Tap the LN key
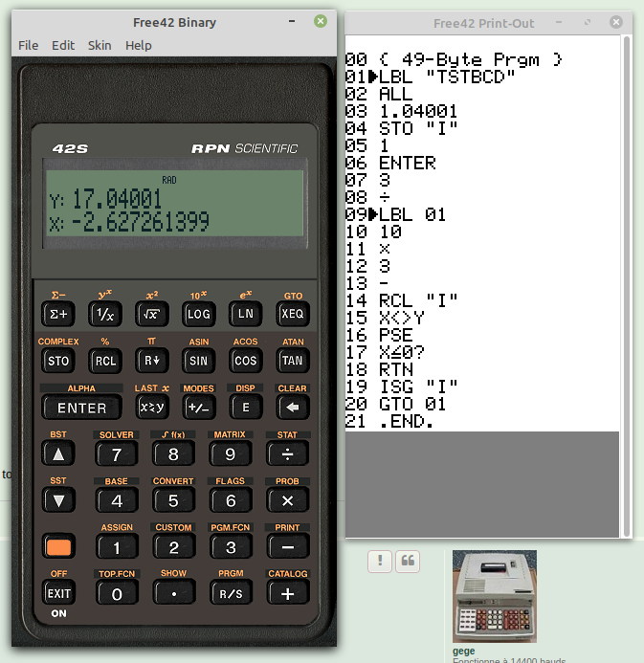The width and height of the screenshot is (644, 663). (x=245, y=314)
